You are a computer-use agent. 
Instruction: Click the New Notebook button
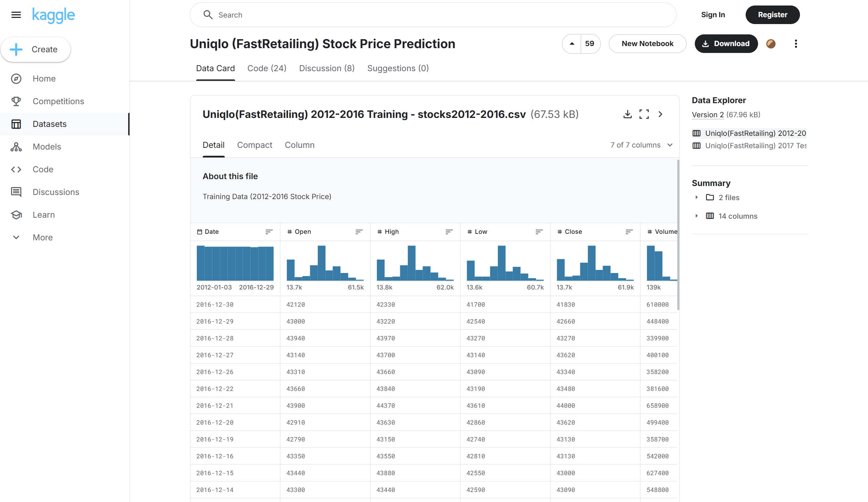[x=647, y=44]
